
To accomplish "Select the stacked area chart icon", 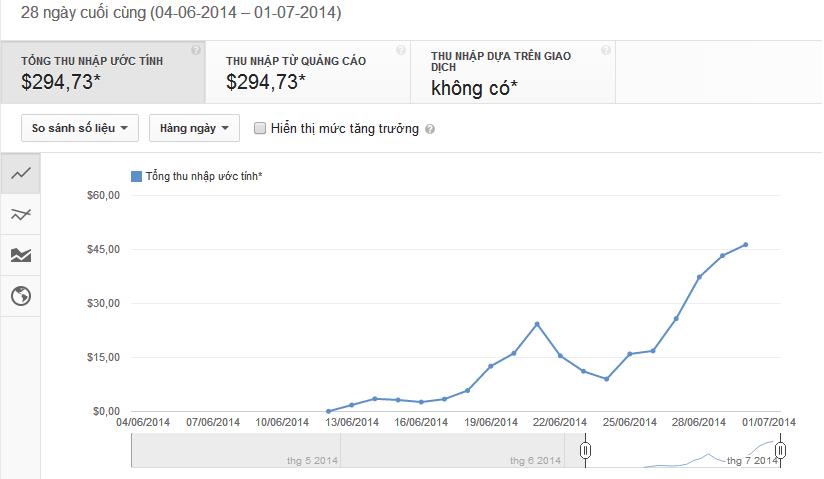I will pos(20,255).
